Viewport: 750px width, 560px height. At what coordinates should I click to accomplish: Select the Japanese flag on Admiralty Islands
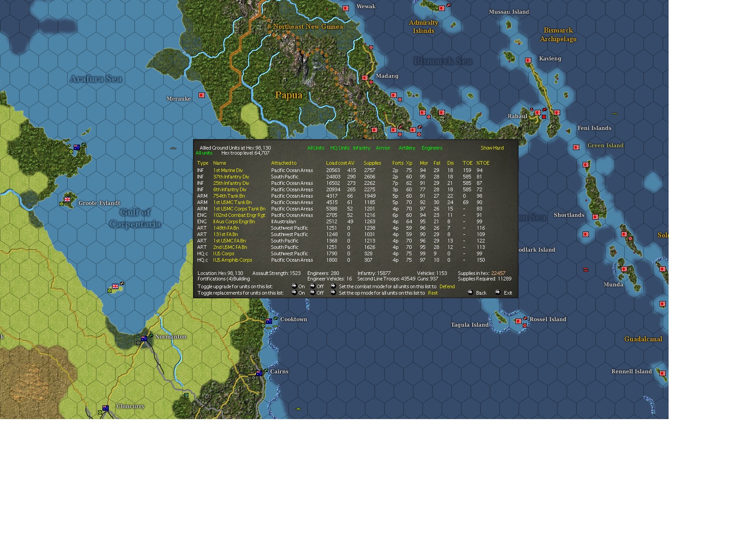point(442,8)
